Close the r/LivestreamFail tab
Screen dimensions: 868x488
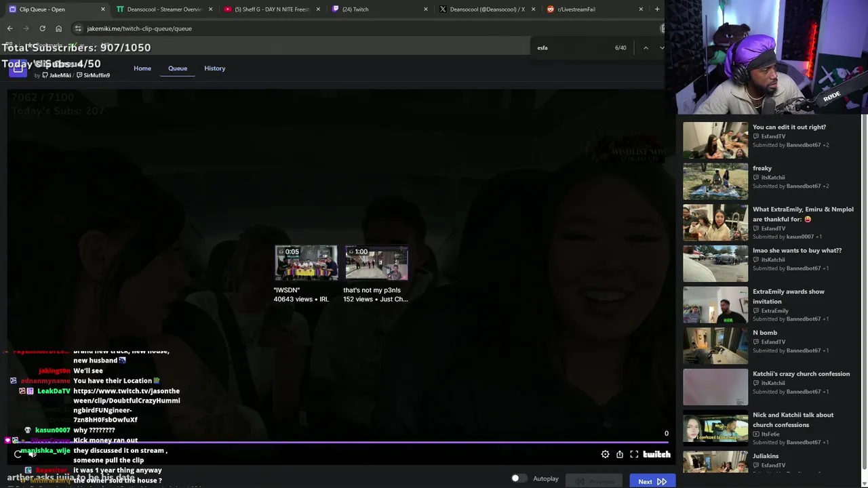coord(641,9)
